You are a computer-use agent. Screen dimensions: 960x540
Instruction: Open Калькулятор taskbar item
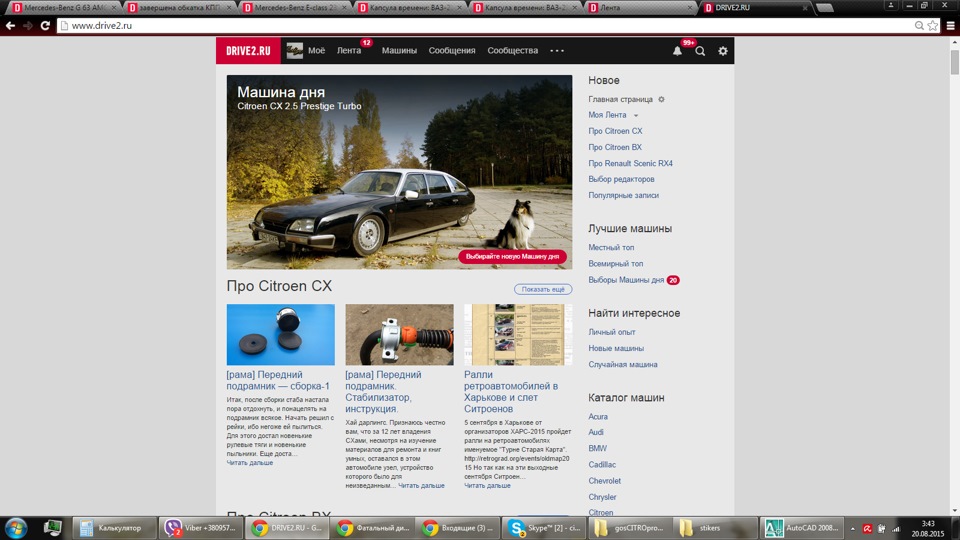click(114, 528)
